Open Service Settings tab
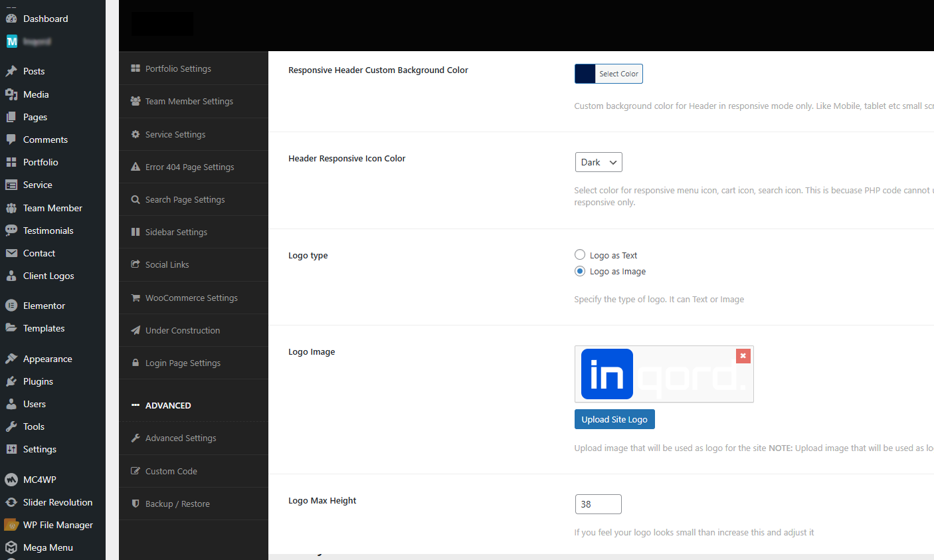Image resolution: width=934 pixels, height=560 pixels. [x=193, y=134]
